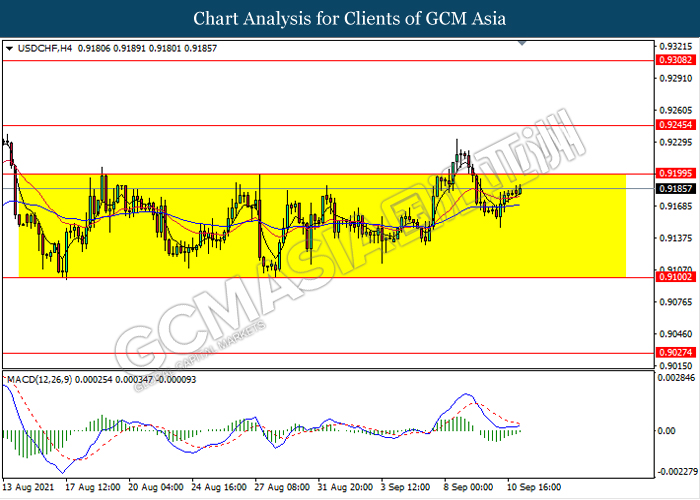Click the chart title banner text

pos(350,18)
